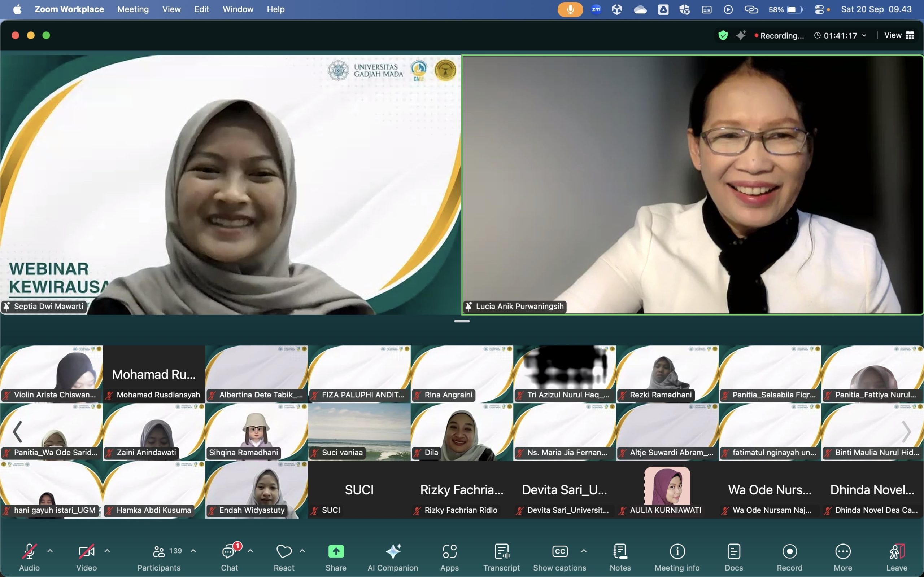Open the meeting timer dropdown chevron
924x577 pixels.
point(864,35)
